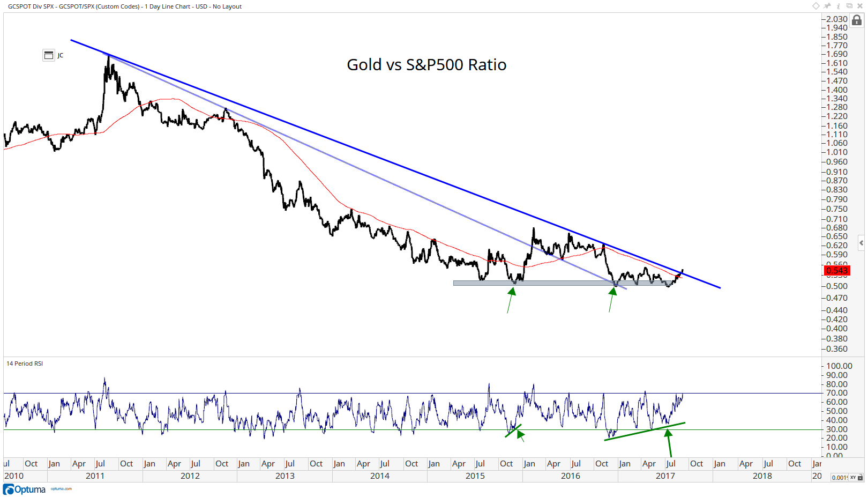Select the 2016 year label on time axis

tap(571, 476)
